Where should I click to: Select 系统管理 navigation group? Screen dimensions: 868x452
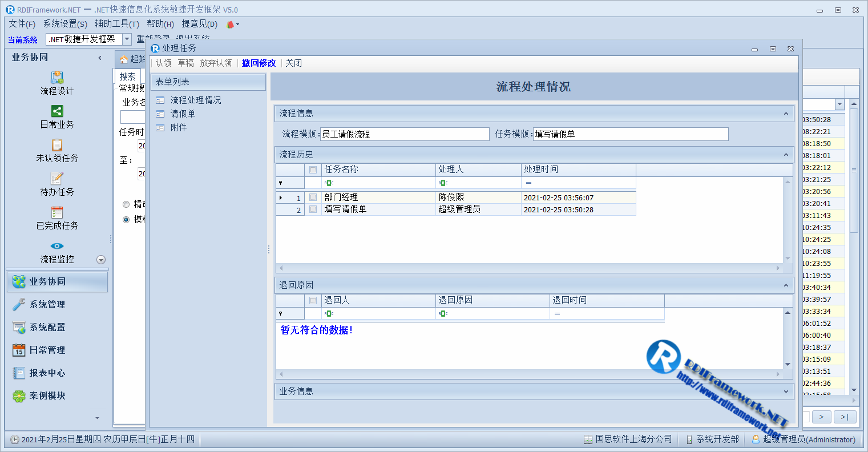pyautogui.click(x=57, y=305)
